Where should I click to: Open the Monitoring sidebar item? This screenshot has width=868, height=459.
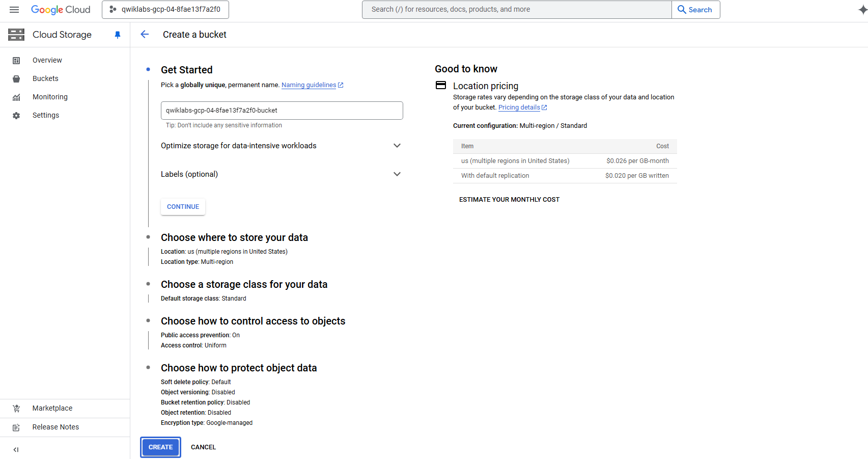pos(65,97)
